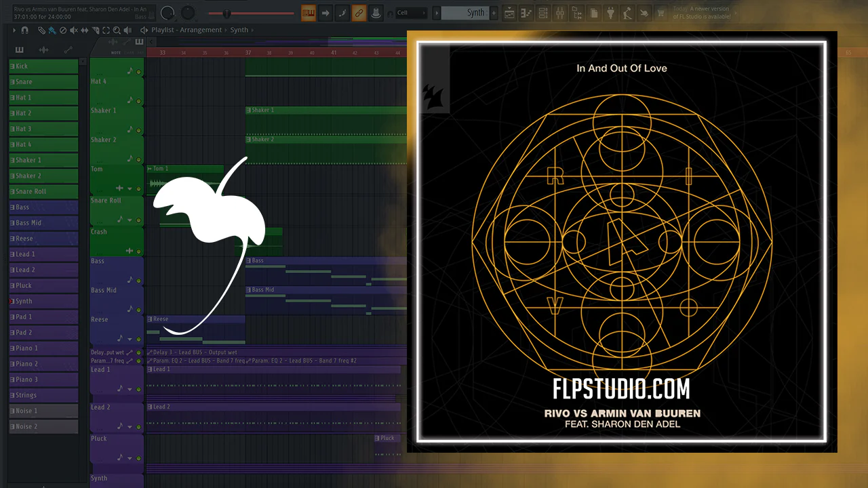
Task: Mute the Snare Roll track
Action: tap(139, 220)
